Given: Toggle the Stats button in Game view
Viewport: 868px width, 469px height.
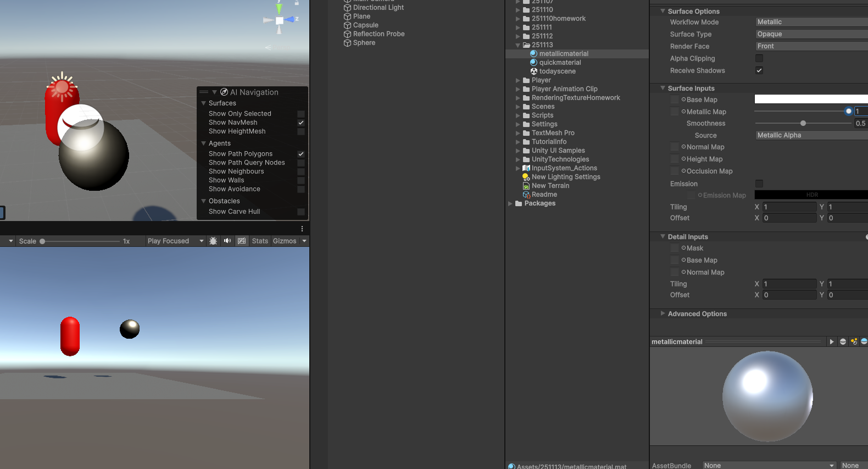Looking at the screenshot, I should click(260, 241).
